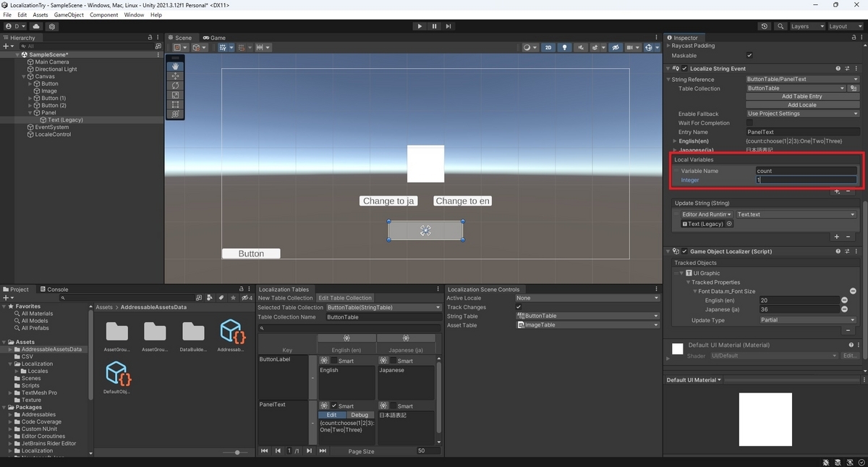Toggle the 2D view mode button
868x467 pixels.
tap(548, 48)
